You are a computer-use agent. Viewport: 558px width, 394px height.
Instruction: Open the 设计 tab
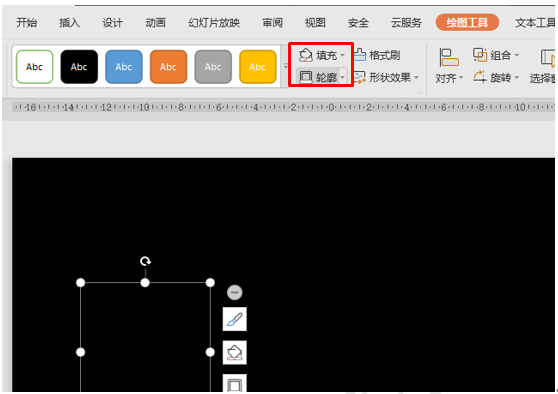[x=112, y=23]
